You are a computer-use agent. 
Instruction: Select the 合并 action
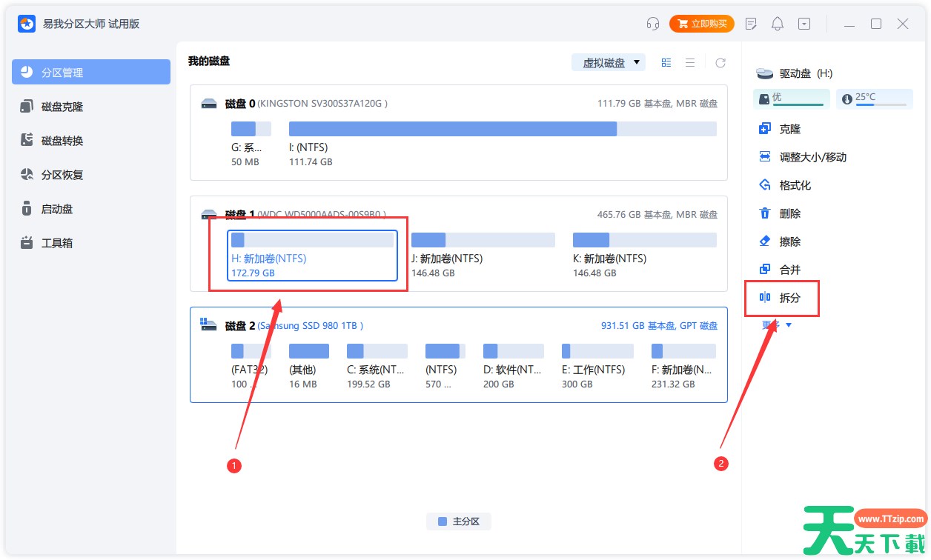click(781, 270)
